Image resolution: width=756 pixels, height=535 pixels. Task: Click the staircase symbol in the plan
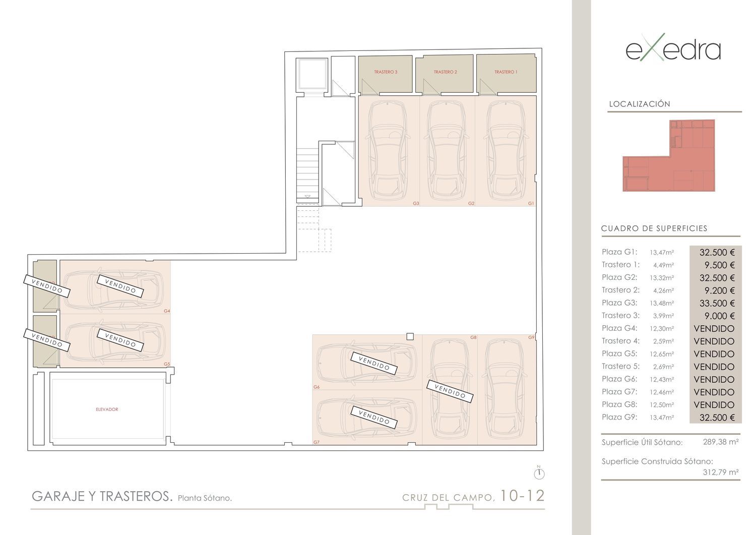[307, 171]
